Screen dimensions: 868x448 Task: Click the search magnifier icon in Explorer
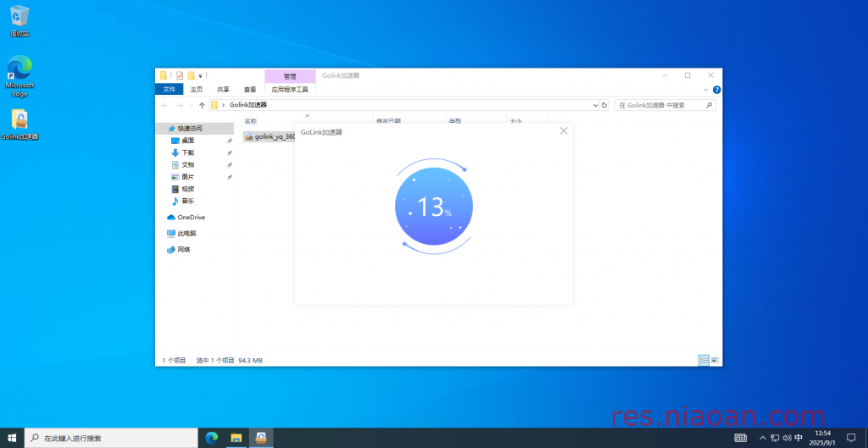click(x=709, y=105)
